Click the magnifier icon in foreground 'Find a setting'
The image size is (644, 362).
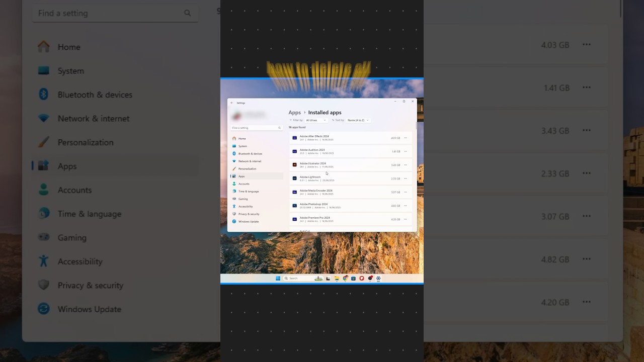280,128
